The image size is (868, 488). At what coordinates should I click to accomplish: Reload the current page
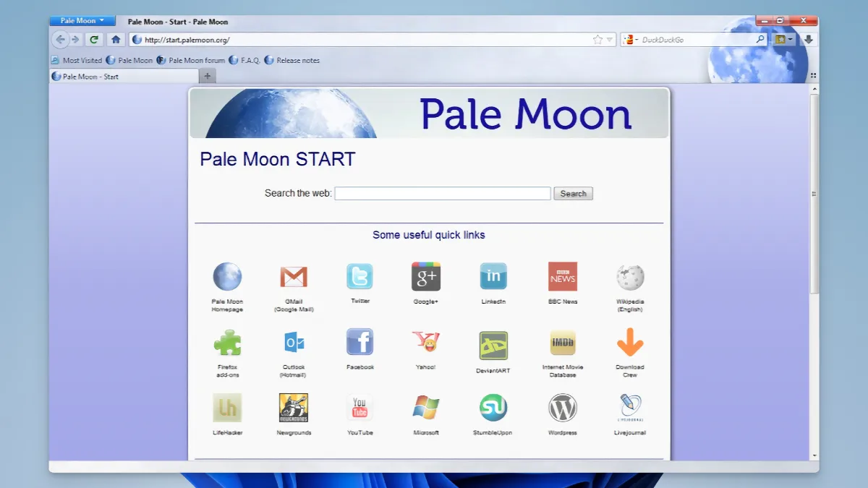(x=93, y=39)
